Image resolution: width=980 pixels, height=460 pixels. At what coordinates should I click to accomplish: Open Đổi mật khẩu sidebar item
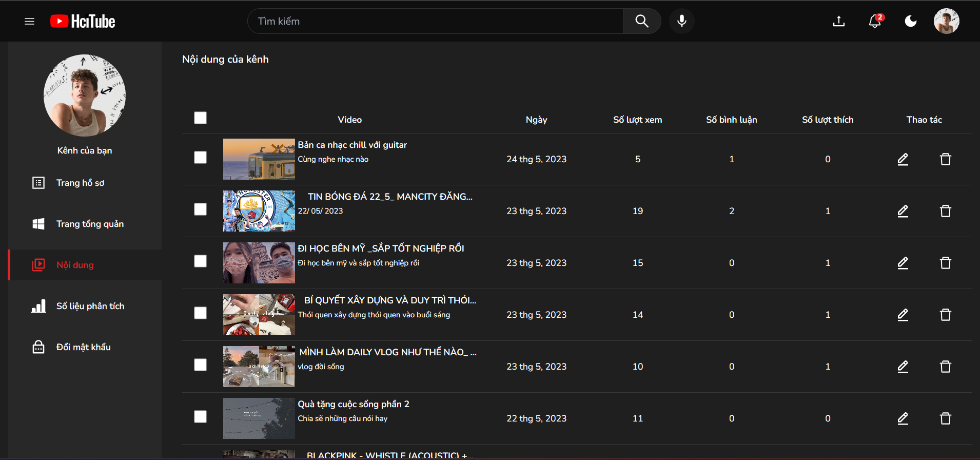[85, 347]
